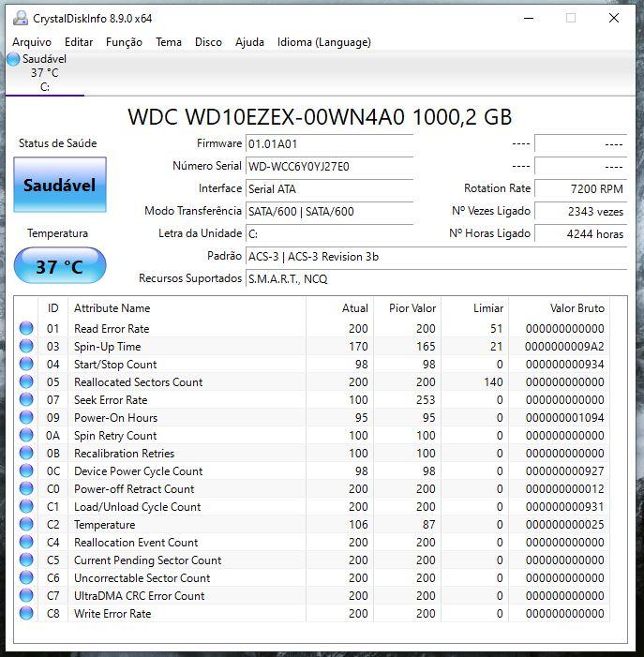The image size is (644, 657).
Task: Open the Ajuda menu
Action: coord(249,42)
